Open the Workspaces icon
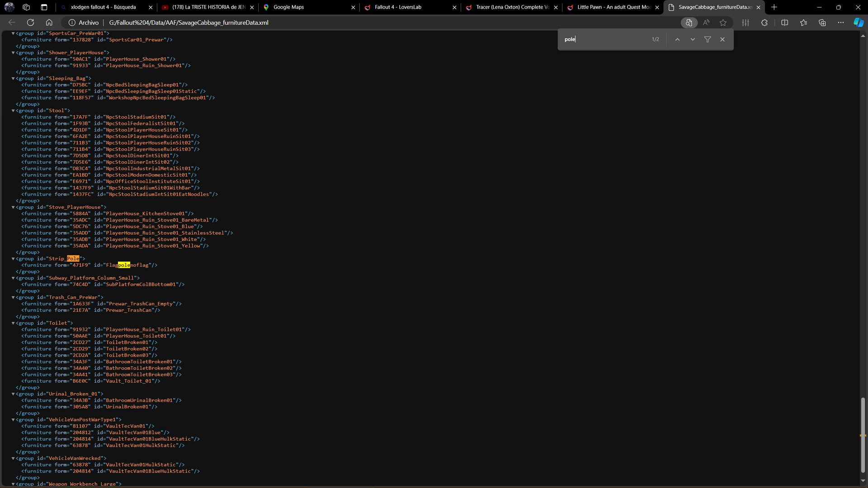Viewport: 868px width, 488px height. click(26, 7)
